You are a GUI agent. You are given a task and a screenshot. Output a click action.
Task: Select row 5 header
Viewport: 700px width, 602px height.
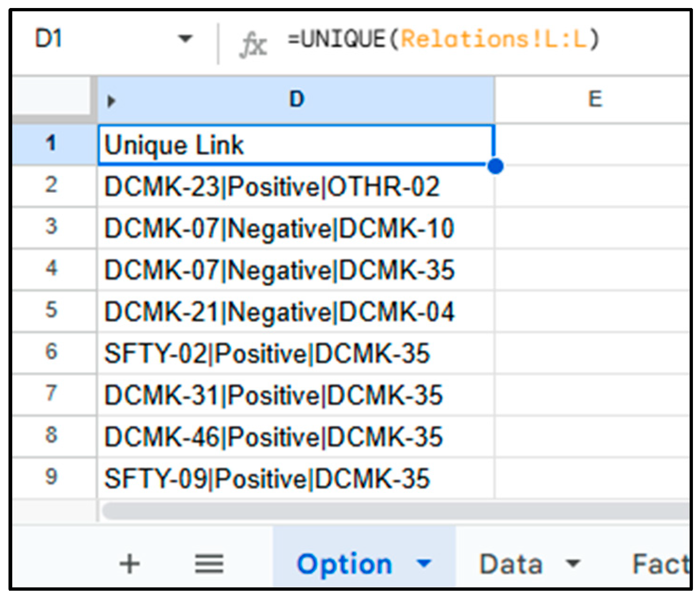tap(51, 310)
